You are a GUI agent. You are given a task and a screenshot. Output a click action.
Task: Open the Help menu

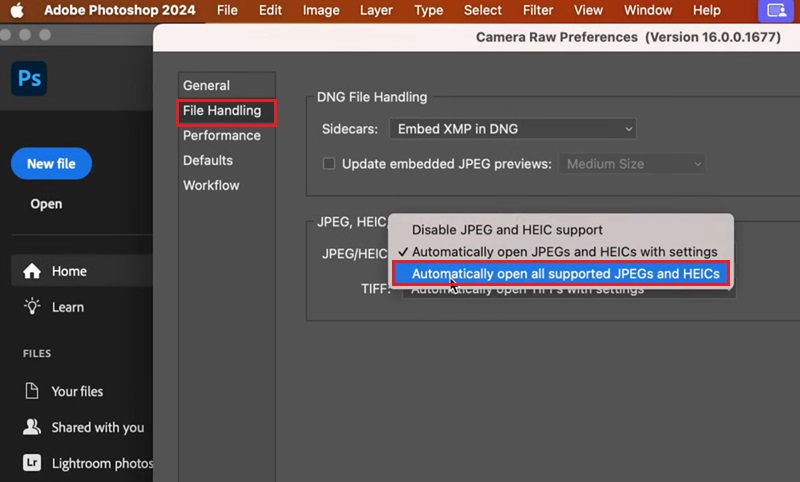[x=707, y=10]
